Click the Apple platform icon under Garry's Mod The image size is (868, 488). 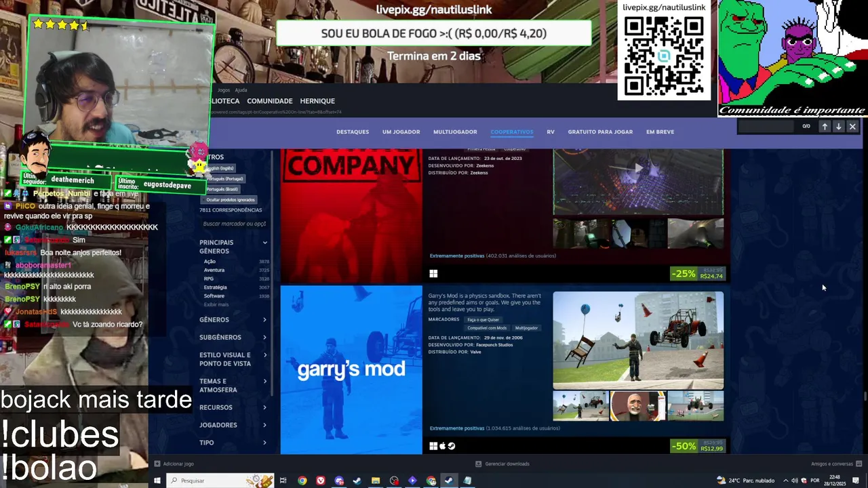[443, 446]
